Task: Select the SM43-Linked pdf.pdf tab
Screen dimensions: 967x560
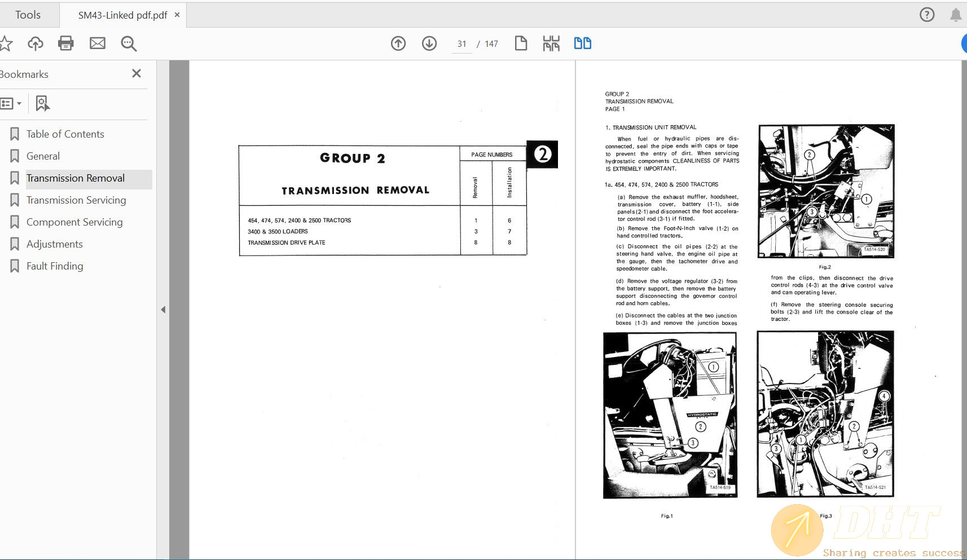Action: click(x=122, y=15)
